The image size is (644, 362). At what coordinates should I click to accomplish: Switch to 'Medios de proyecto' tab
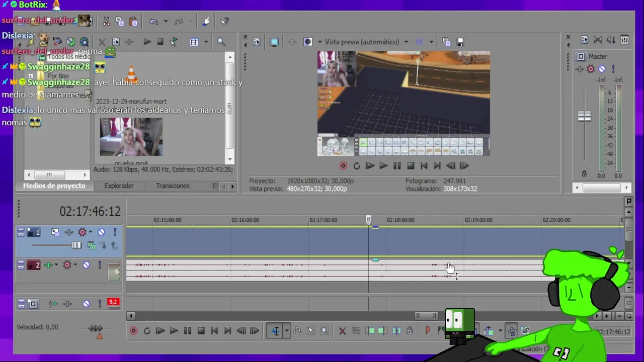click(x=54, y=186)
